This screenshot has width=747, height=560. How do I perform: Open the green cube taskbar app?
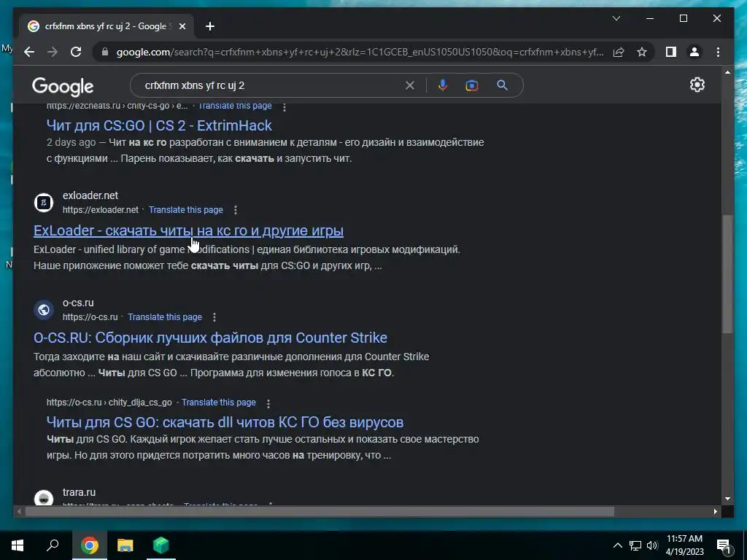pyautogui.click(x=161, y=545)
